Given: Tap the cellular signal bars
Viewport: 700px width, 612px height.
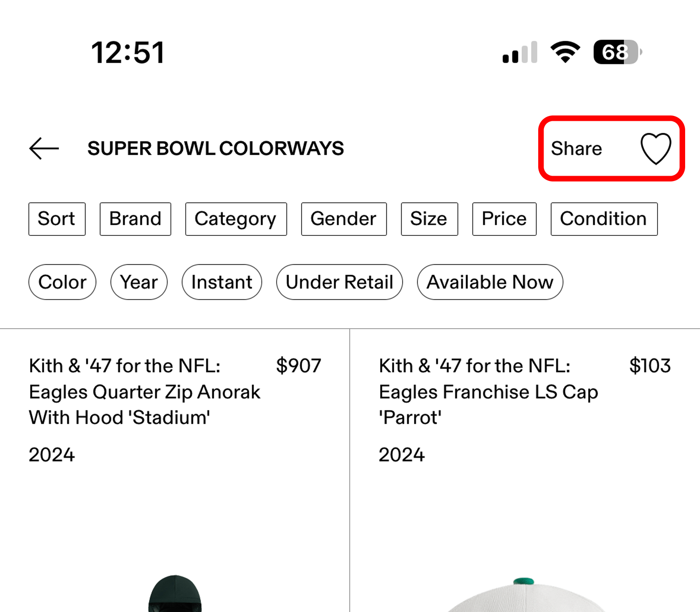Looking at the screenshot, I should point(520,52).
